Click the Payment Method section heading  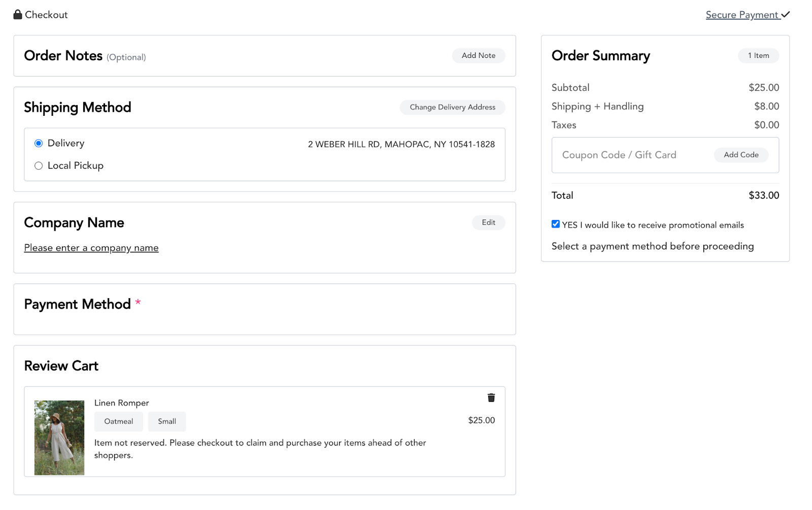(78, 304)
